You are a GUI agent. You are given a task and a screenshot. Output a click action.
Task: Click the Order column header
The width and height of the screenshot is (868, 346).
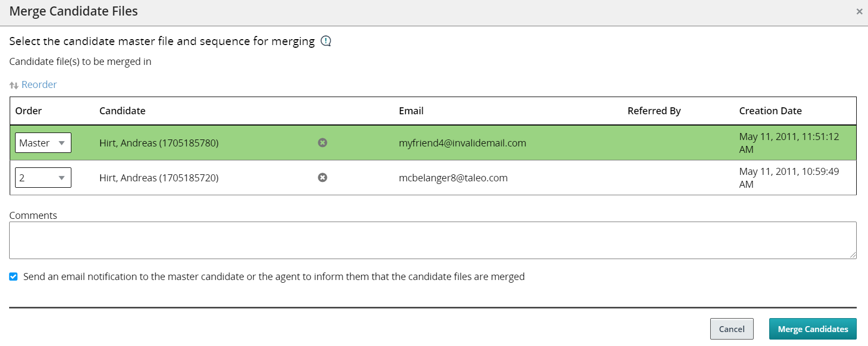pos(28,111)
